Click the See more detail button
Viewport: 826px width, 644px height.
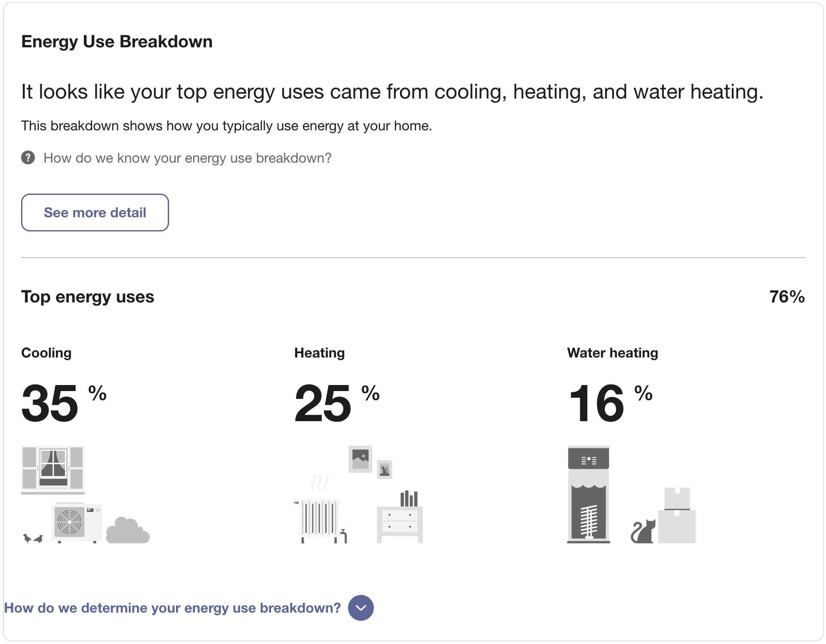95,212
